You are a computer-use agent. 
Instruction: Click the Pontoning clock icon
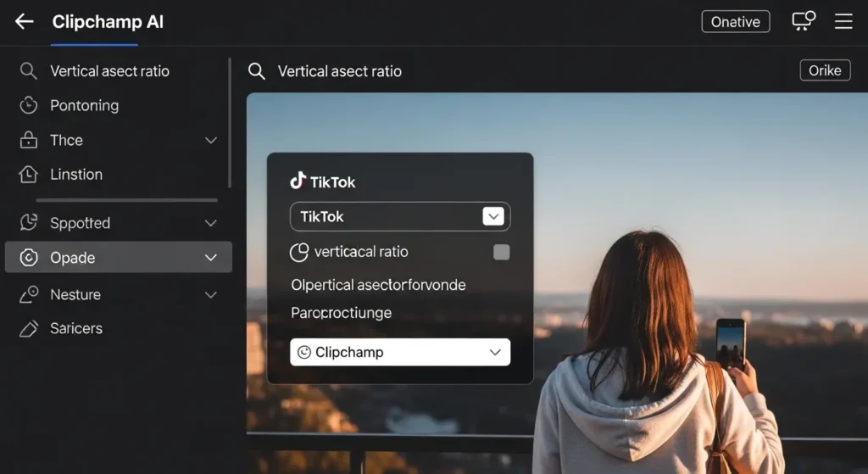(29, 105)
